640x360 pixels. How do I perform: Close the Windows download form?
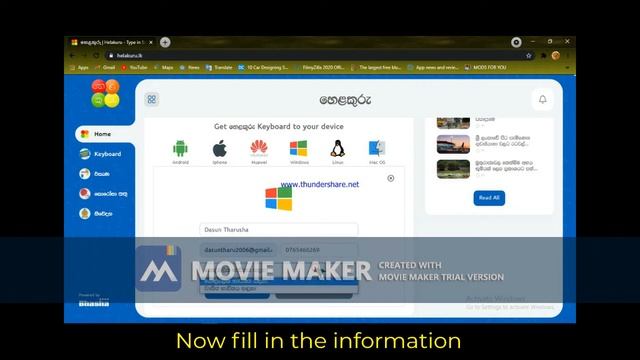(x=391, y=178)
